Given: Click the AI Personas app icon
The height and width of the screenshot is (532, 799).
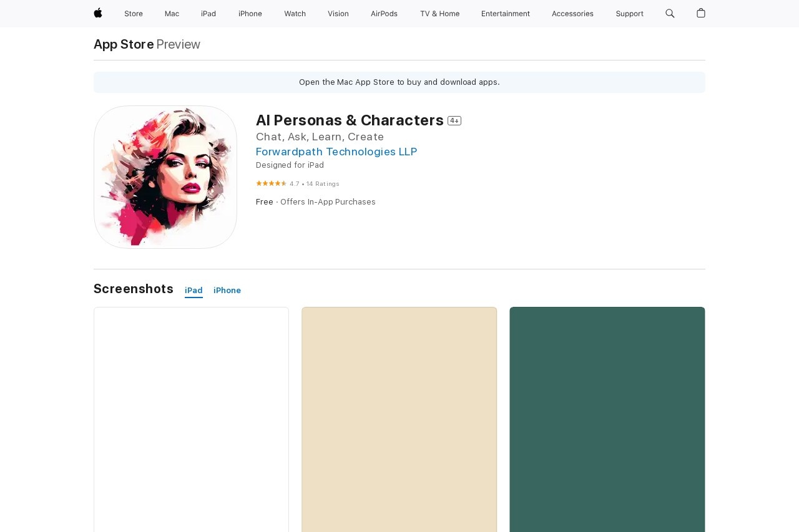Looking at the screenshot, I should [x=165, y=177].
